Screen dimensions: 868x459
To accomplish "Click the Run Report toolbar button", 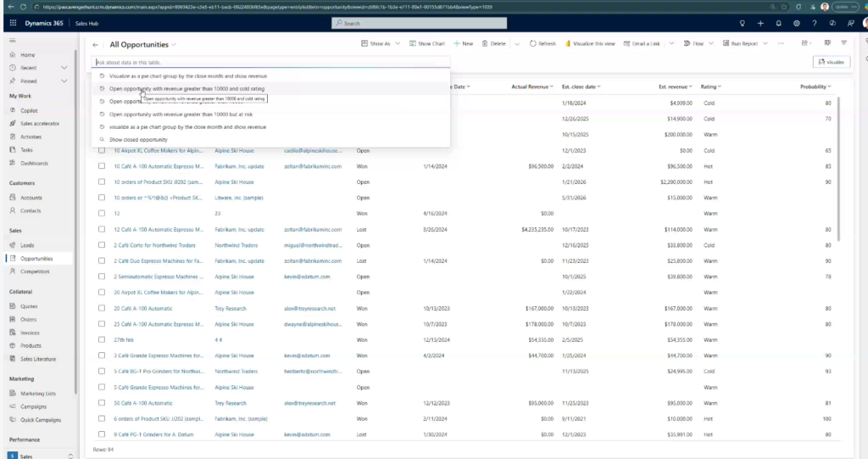I will [x=740, y=43].
